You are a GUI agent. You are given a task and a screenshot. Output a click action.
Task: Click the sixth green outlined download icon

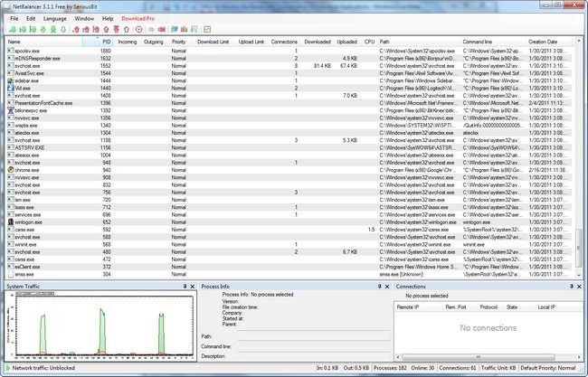63,29
